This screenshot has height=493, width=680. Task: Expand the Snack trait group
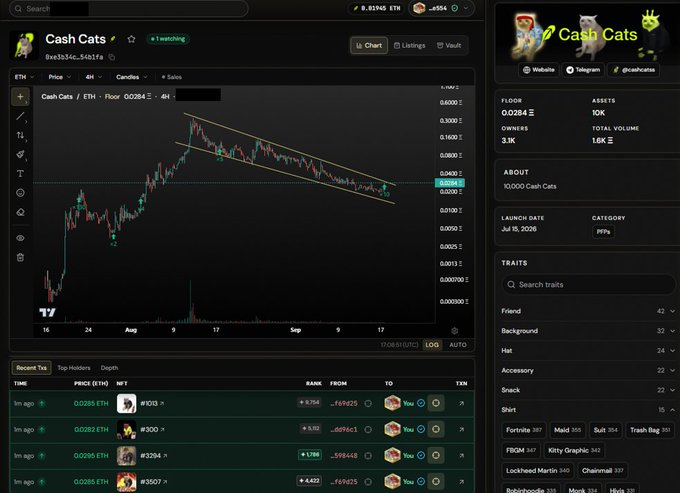(588, 390)
